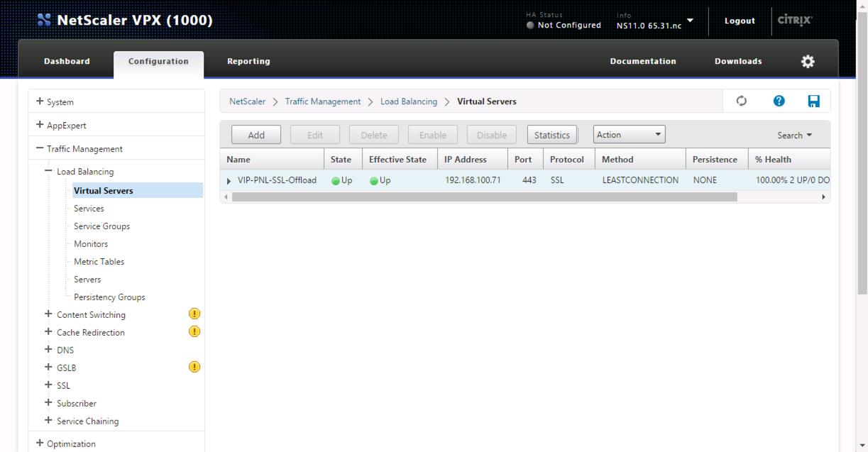This screenshot has height=452, width=868.
Task: Sort by the IP Address column header
Action: [472, 160]
